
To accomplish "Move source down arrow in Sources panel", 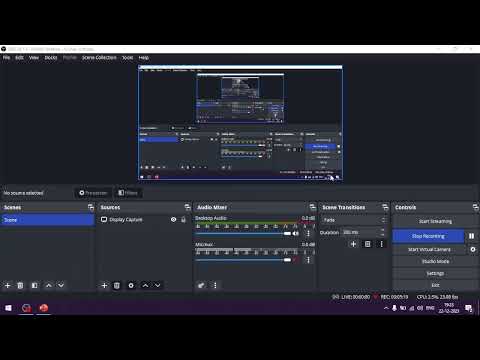I will click(x=158, y=285).
